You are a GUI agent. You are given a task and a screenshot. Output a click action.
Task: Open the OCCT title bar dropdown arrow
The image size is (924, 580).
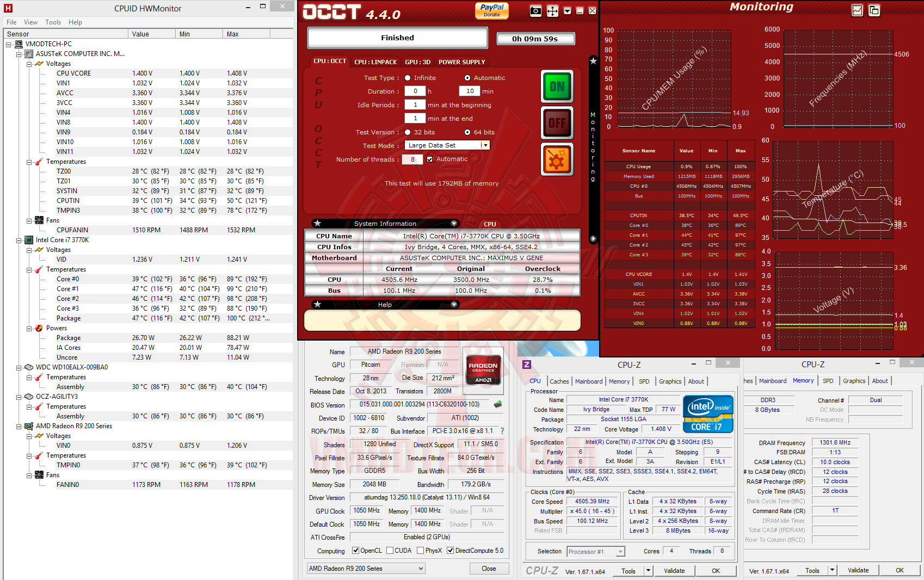pyautogui.click(x=567, y=11)
